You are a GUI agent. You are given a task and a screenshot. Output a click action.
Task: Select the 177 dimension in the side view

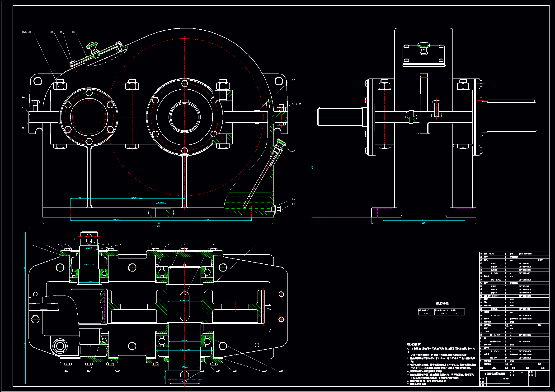tap(423, 220)
